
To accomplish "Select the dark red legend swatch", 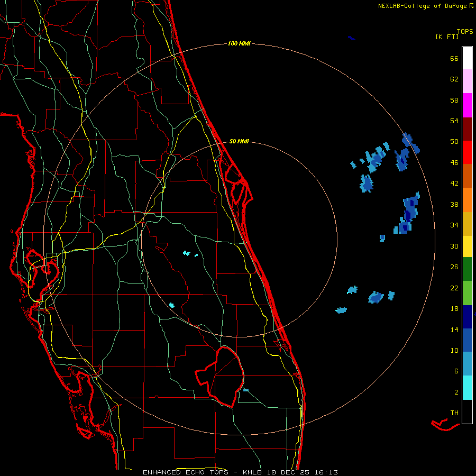I will point(467,129).
